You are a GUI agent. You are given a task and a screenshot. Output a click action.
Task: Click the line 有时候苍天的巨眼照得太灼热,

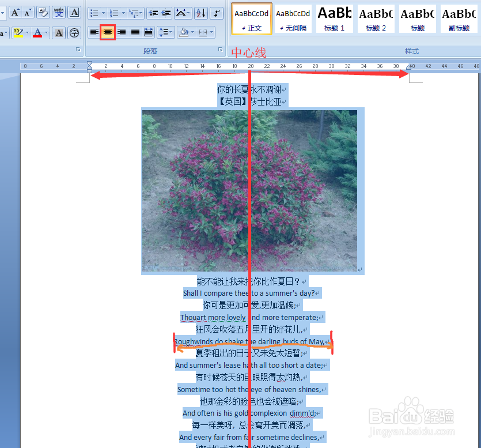point(249,378)
